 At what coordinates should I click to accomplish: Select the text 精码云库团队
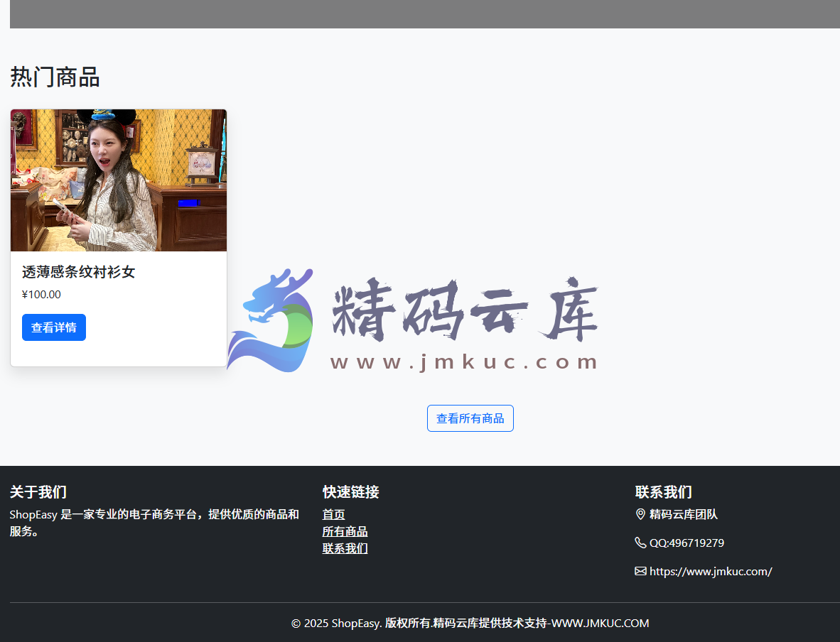[683, 515]
